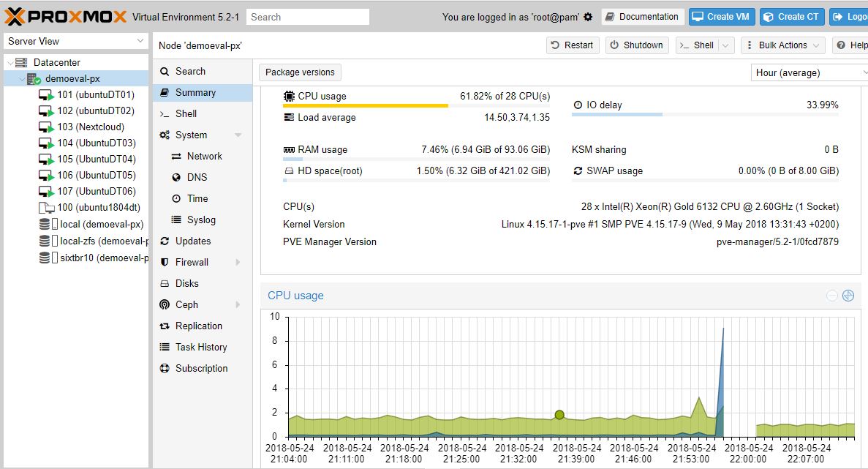Open the Shell dropdown arrow in toolbar

pos(725,45)
